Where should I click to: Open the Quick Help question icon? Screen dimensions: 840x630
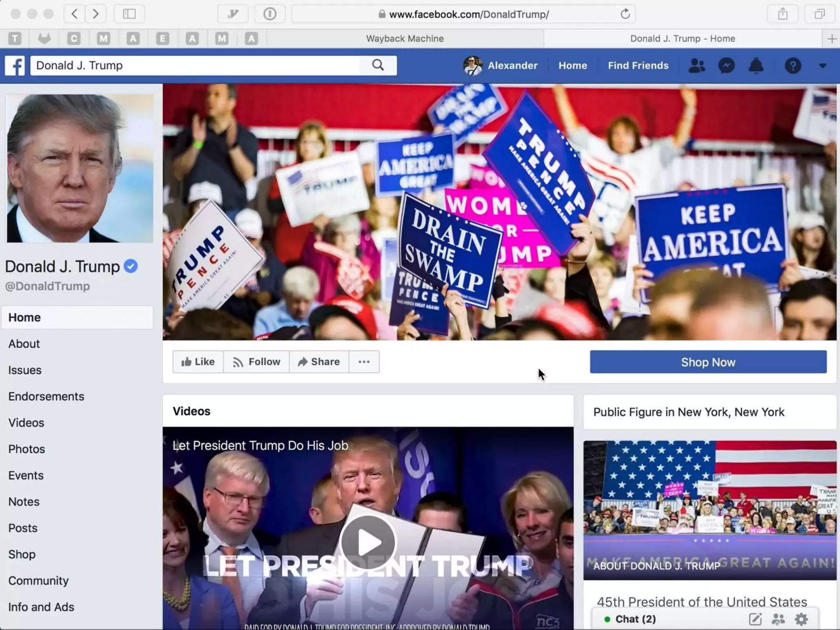tap(793, 66)
